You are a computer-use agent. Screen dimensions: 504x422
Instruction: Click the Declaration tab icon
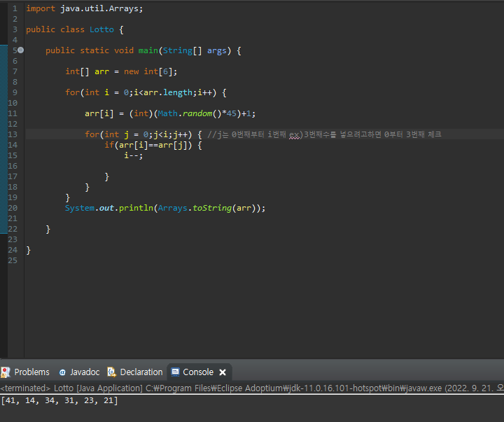(x=111, y=372)
